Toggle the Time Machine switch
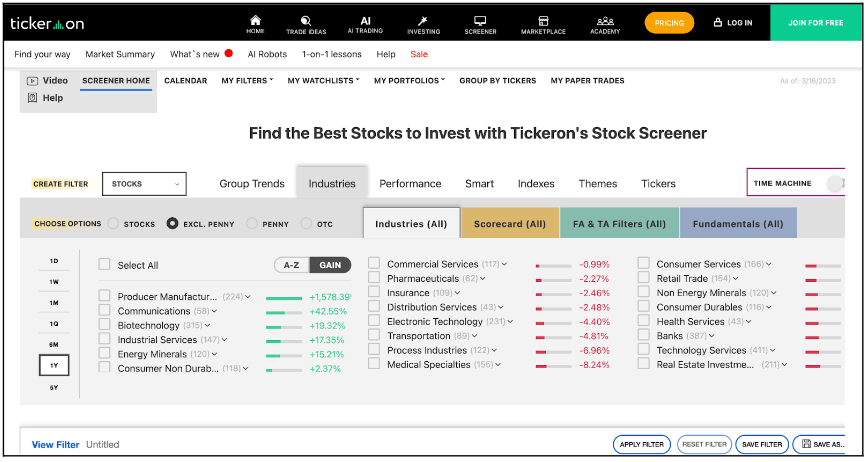The image size is (866, 462). pyautogui.click(x=835, y=183)
